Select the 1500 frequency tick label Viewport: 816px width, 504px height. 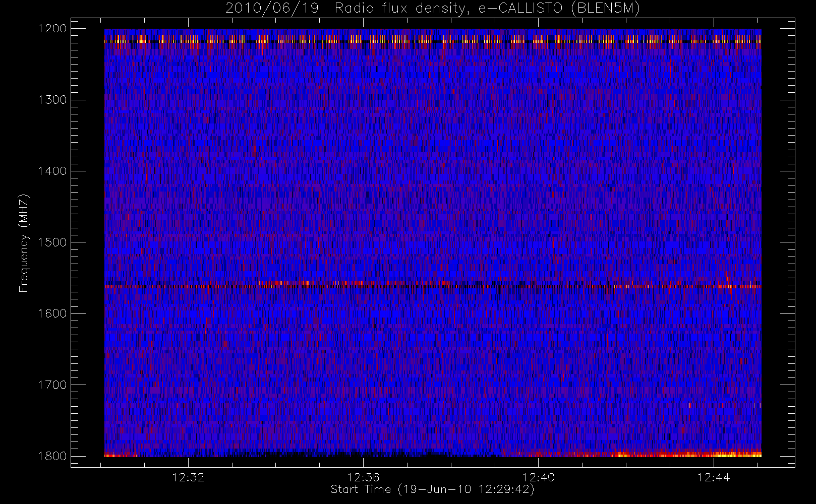point(52,242)
